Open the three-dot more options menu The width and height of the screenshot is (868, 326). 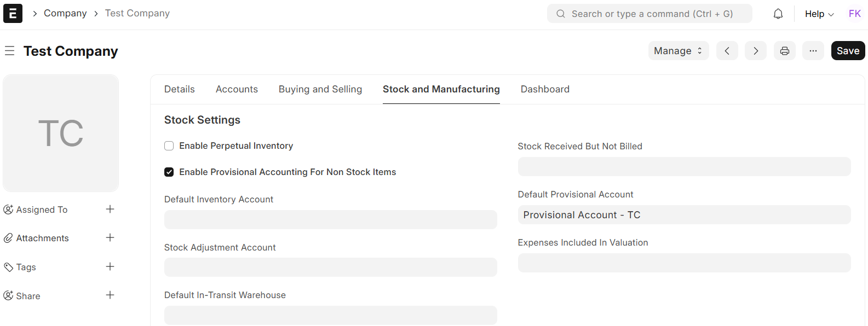(813, 51)
